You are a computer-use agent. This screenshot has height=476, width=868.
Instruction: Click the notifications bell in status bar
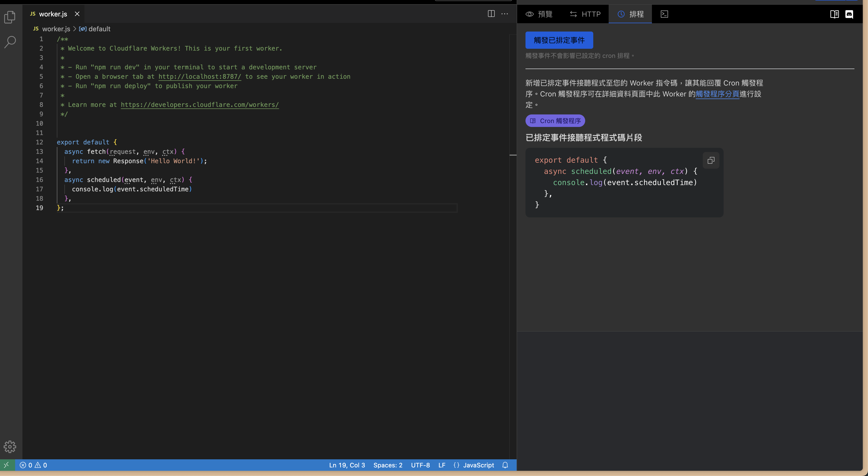click(505, 465)
